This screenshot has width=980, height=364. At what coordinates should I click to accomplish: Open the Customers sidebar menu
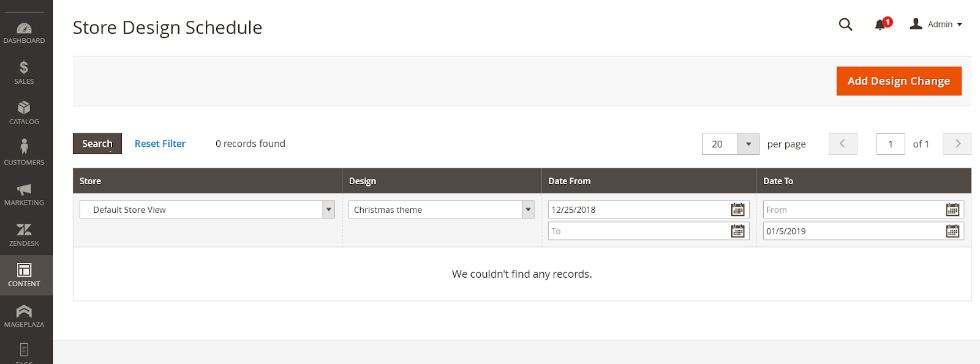click(x=24, y=154)
